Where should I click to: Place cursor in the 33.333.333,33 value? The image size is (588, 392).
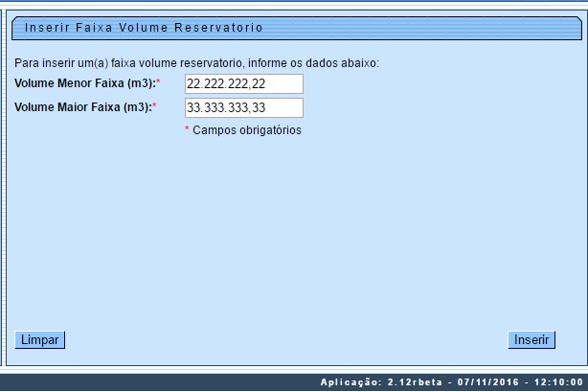[226, 107]
